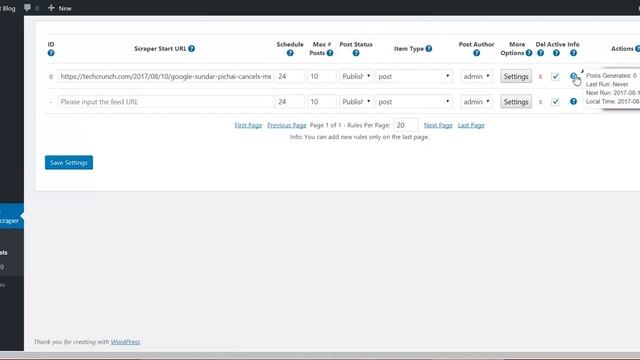The height and width of the screenshot is (360, 640).
Task: Click Schedule field in empty feed row
Action: point(290,102)
